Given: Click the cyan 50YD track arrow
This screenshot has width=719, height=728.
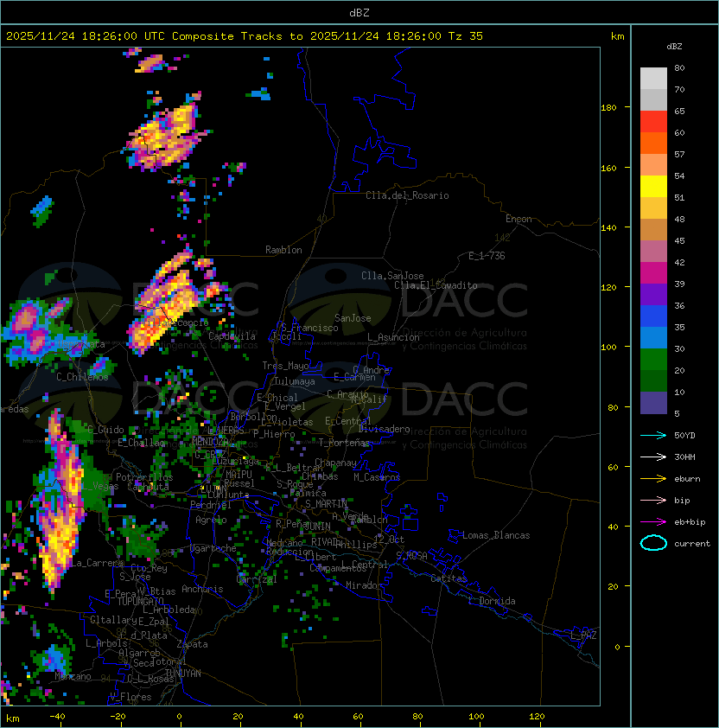Looking at the screenshot, I should 653,435.
